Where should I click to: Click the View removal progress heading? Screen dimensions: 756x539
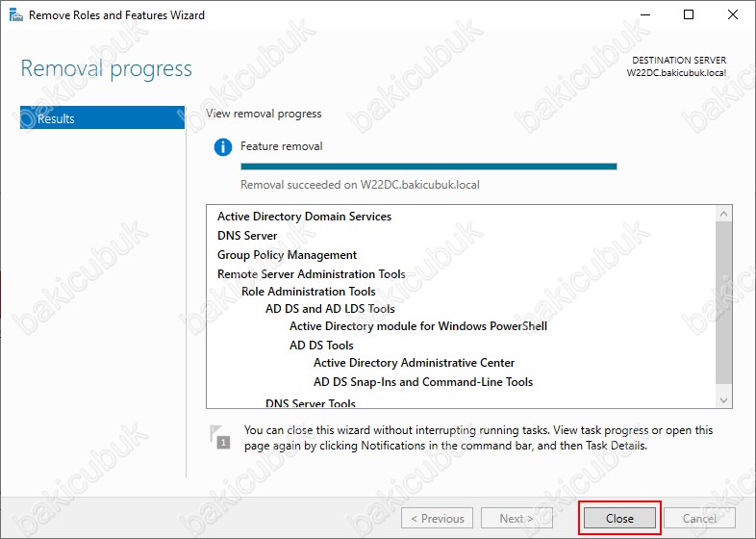[x=264, y=114]
